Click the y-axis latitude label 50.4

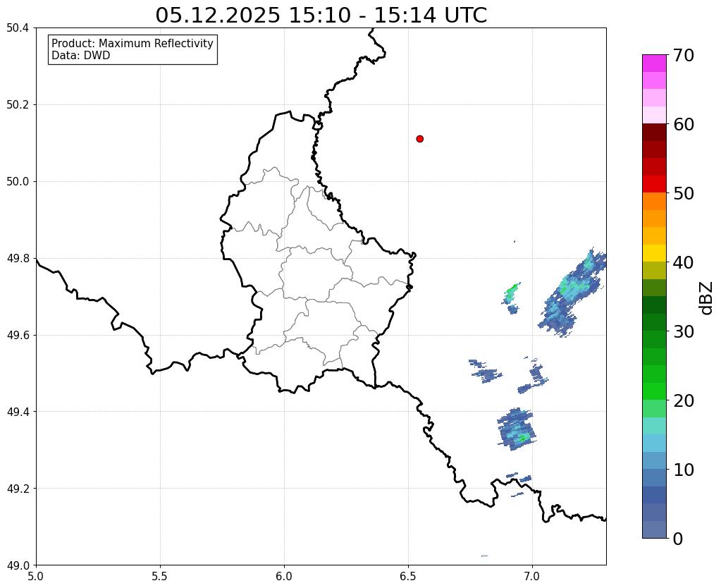pos(18,28)
